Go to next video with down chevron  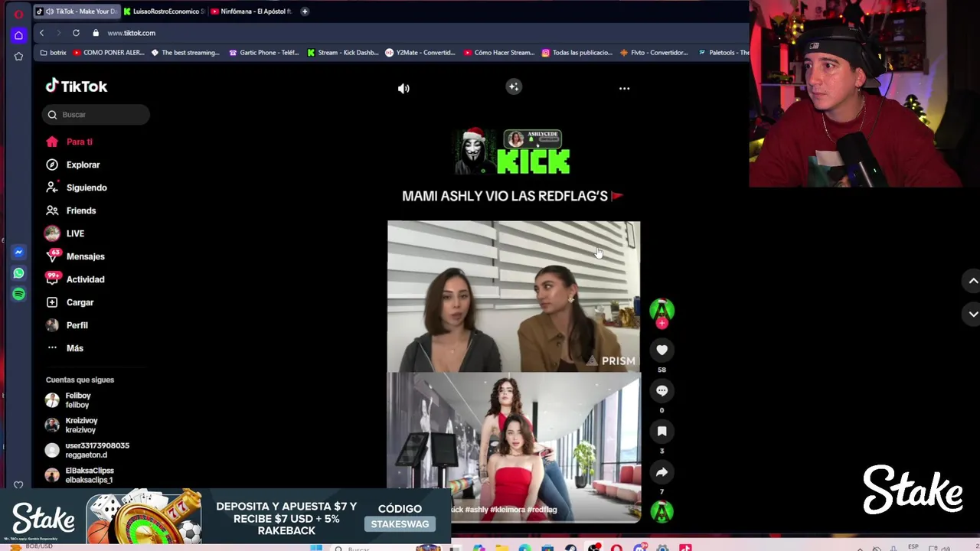tap(973, 314)
